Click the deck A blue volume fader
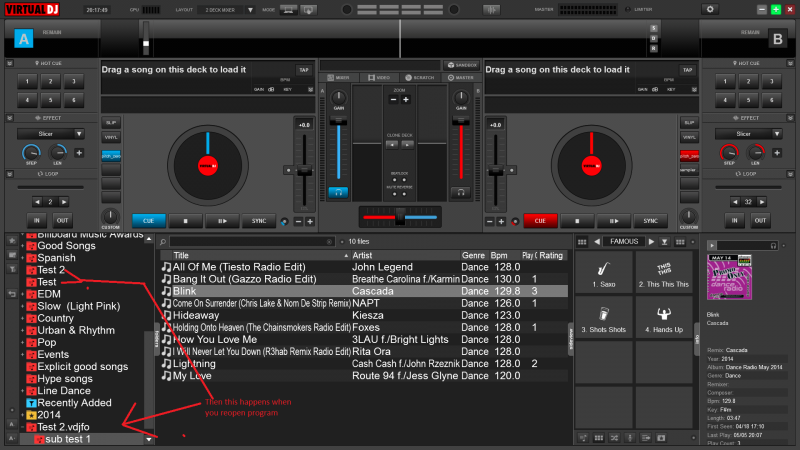800x450 pixels. coord(338,121)
